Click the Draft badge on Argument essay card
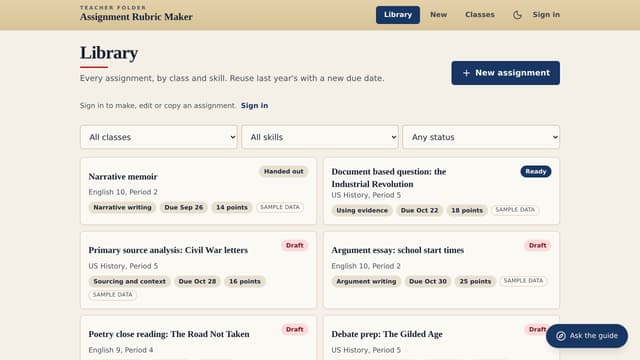Viewport: 640px width, 360px height. [x=537, y=245]
